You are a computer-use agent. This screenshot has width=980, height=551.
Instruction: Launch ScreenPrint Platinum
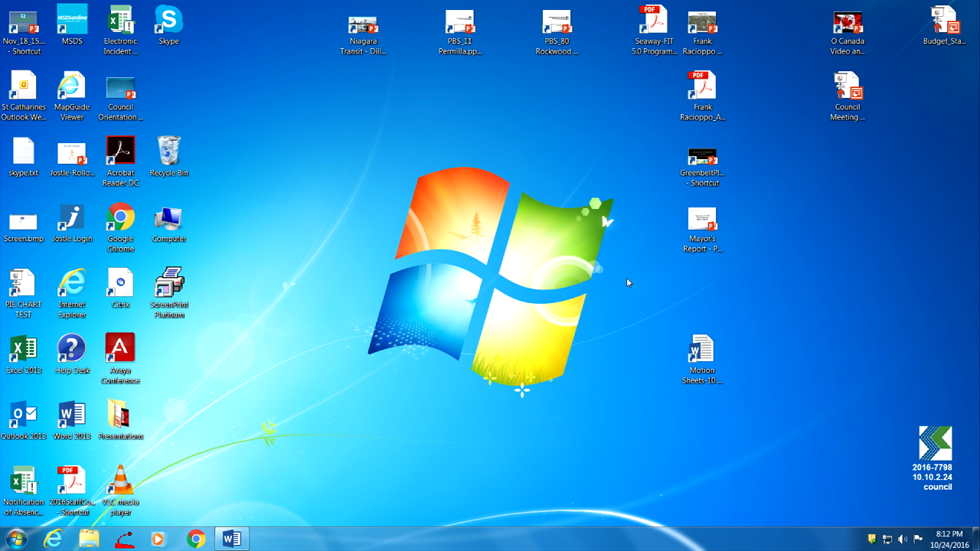[x=168, y=294]
